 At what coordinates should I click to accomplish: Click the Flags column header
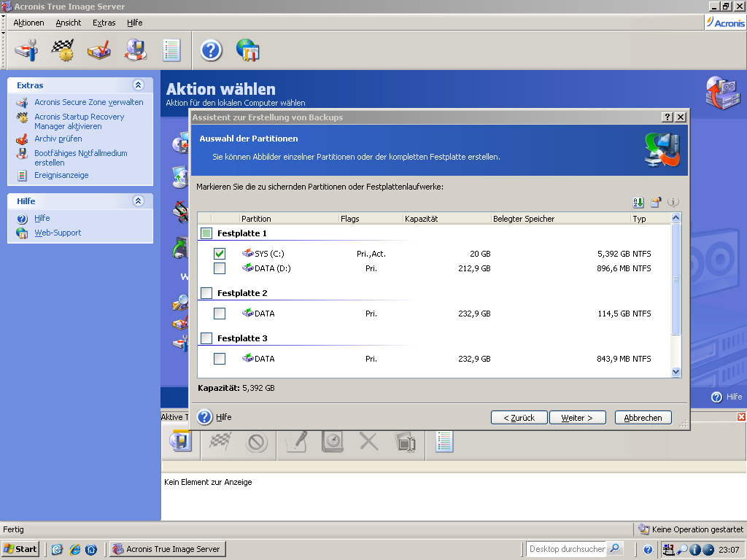371,219
